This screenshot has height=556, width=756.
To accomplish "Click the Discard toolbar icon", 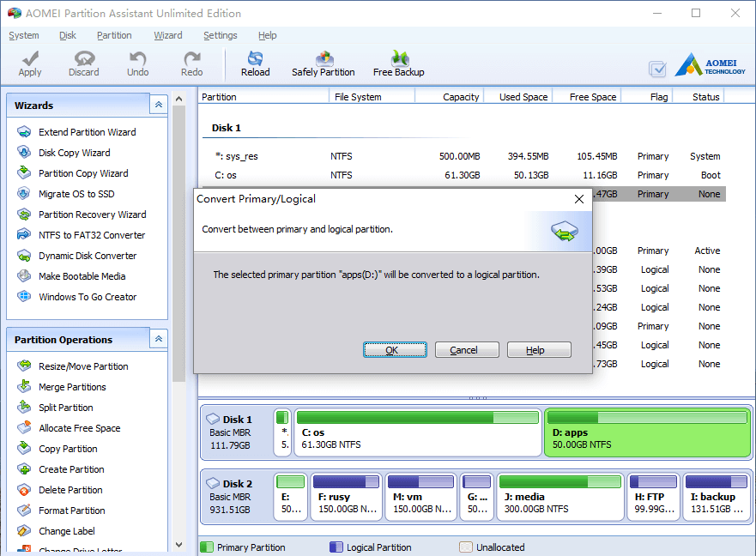I will tap(84, 59).
